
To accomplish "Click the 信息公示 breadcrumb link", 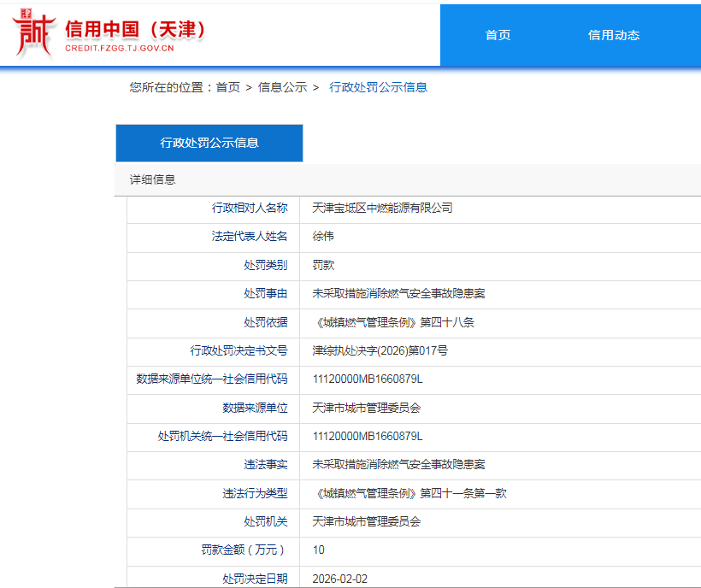I will pos(282,87).
